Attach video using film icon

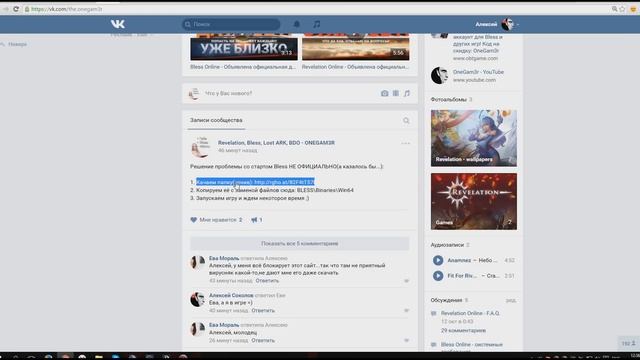(396, 93)
